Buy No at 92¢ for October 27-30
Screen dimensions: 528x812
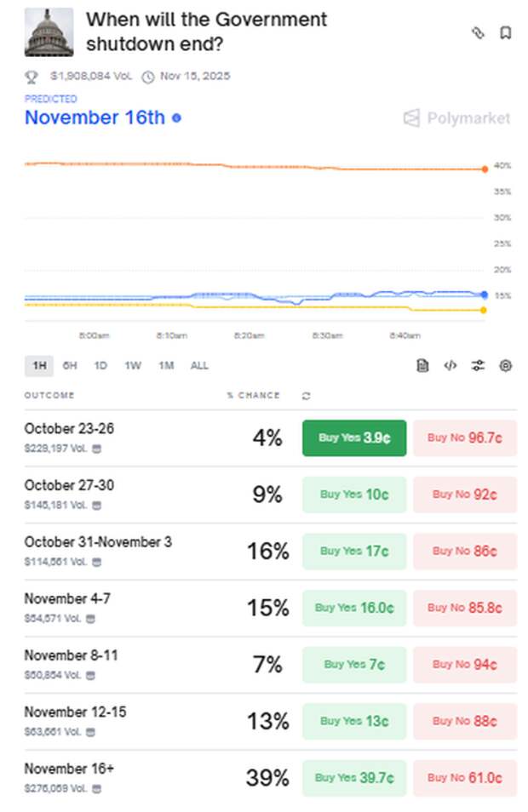click(465, 495)
